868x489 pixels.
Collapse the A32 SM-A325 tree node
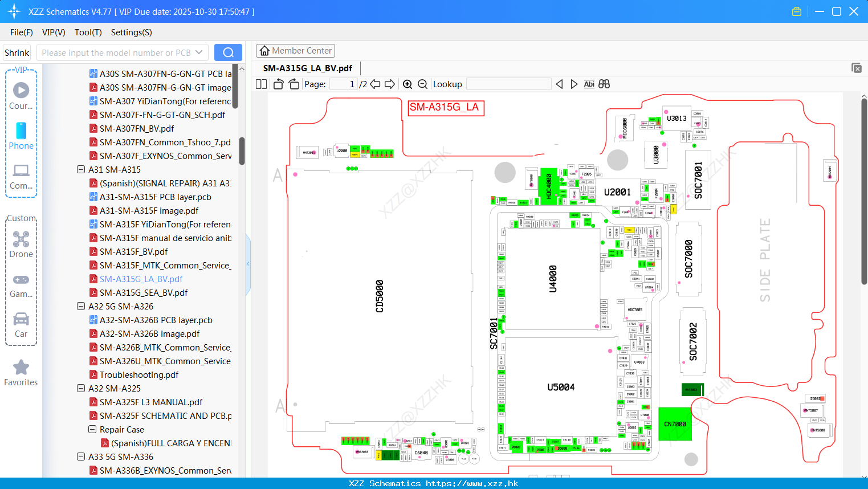(81, 388)
